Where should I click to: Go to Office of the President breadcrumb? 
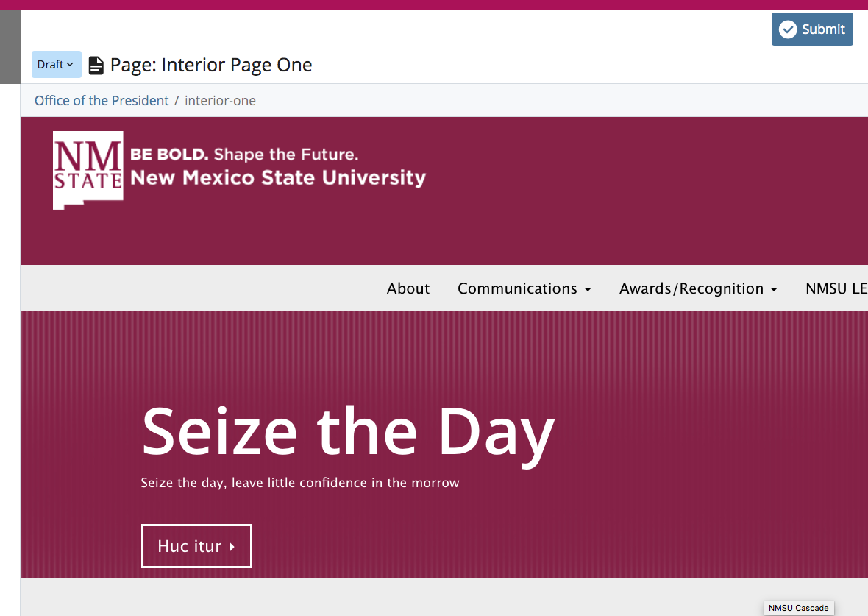[x=102, y=101]
